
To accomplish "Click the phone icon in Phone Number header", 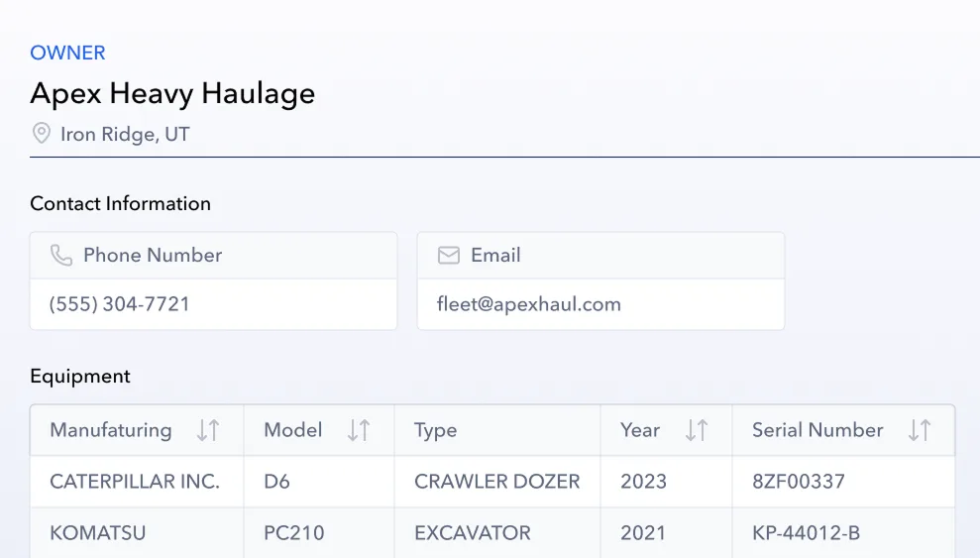I will coord(61,256).
